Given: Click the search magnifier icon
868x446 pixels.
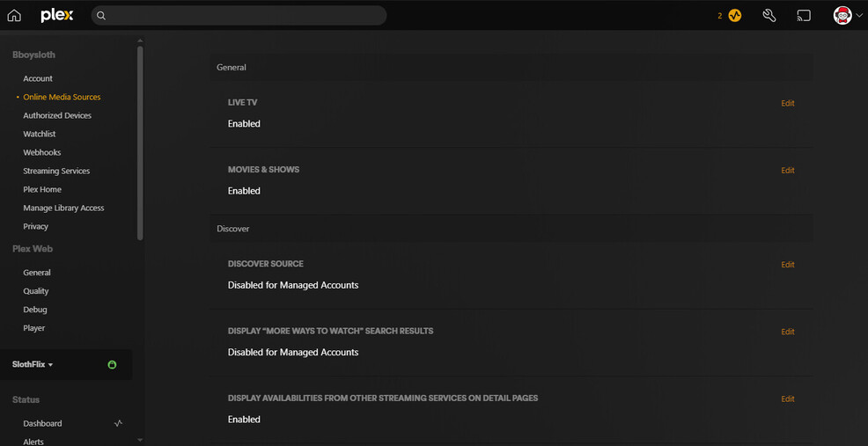Looking at the screenshot, I should [101, 16].
